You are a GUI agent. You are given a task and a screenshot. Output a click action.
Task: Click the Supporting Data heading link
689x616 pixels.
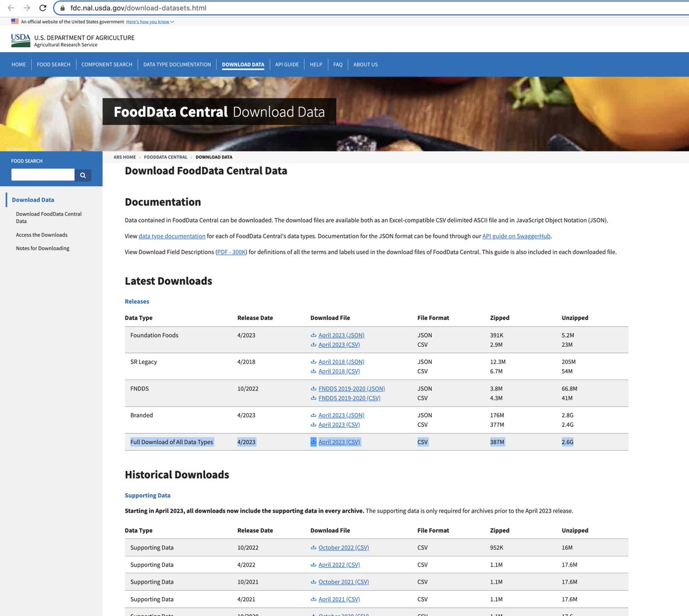point(148,495)
